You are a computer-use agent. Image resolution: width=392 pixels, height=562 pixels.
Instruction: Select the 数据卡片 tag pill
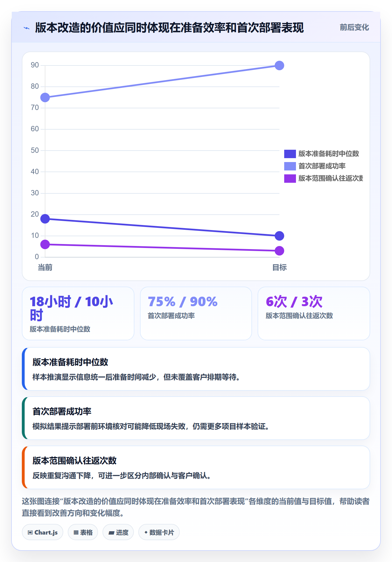tap(159, 532)
